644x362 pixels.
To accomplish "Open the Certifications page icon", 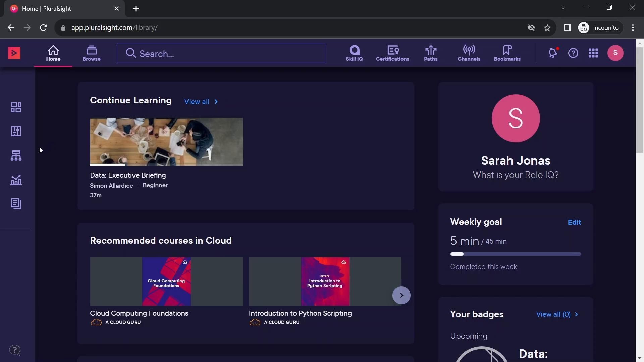I will pos(392,53).
